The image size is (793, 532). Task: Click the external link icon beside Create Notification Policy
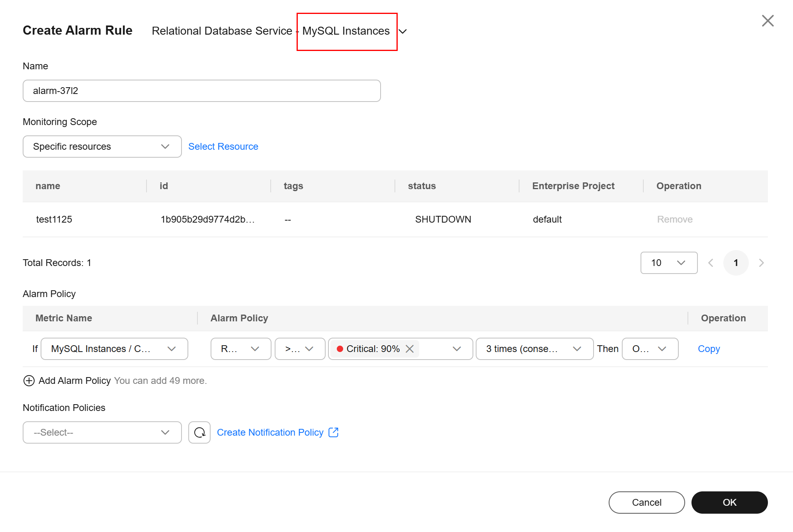(333, 432)
